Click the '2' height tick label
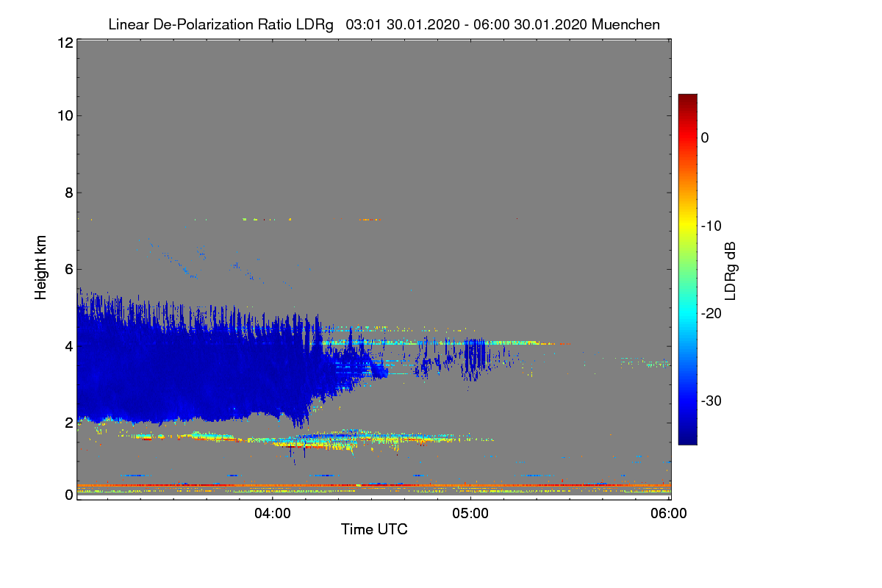This screenshot has height=588, width=882. 68,423
